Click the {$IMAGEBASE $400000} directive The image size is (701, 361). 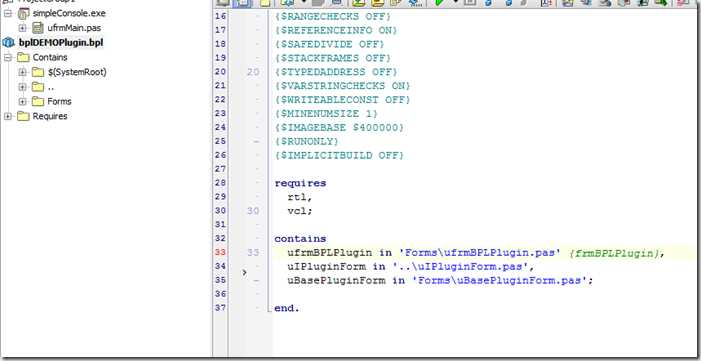pyautogui.click(x=339, y=127)
